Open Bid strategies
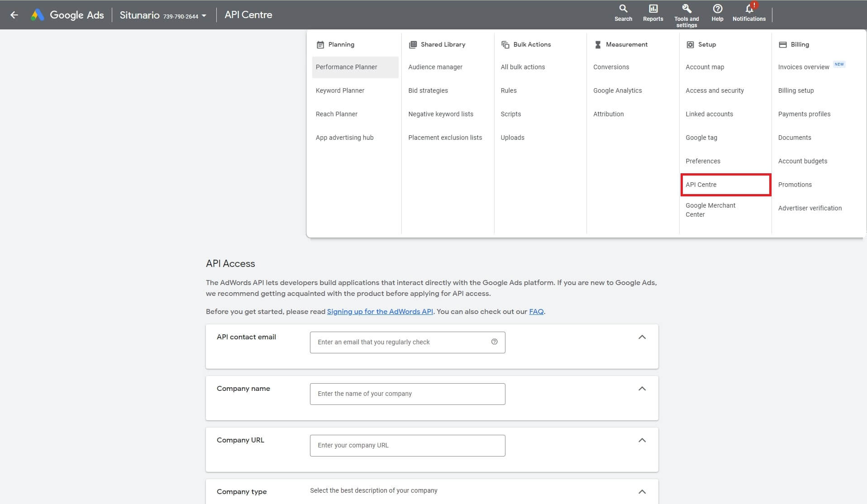The image size is (867, 504). (x=428, y=90)
